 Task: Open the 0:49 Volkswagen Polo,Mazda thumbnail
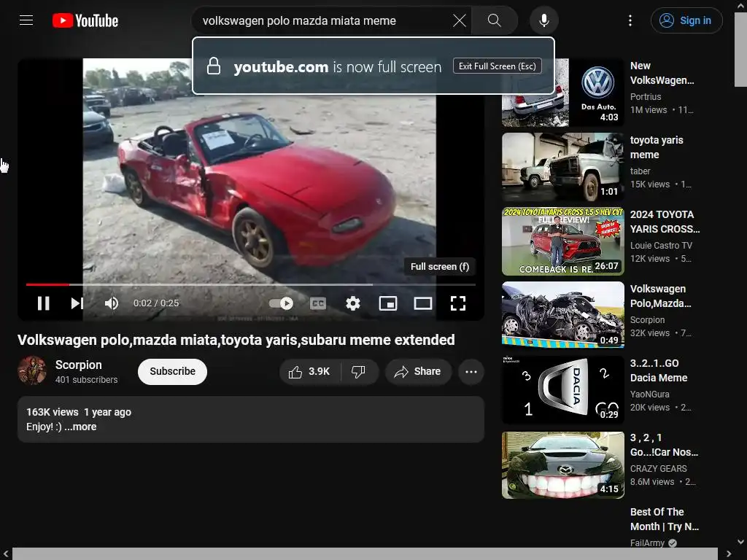pos(562,315)
